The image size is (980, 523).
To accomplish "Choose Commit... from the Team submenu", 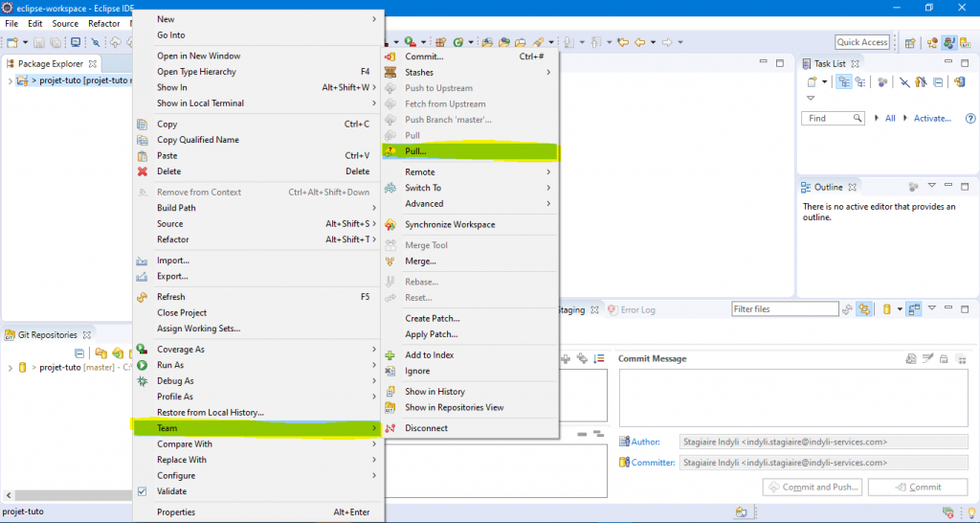I will 470,57.
